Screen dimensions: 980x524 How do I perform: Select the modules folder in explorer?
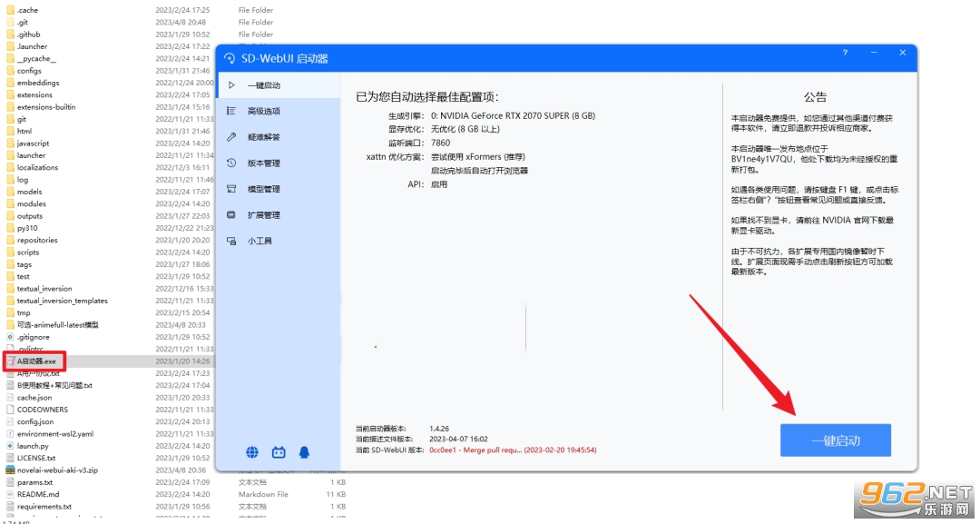tap(31, 203)
